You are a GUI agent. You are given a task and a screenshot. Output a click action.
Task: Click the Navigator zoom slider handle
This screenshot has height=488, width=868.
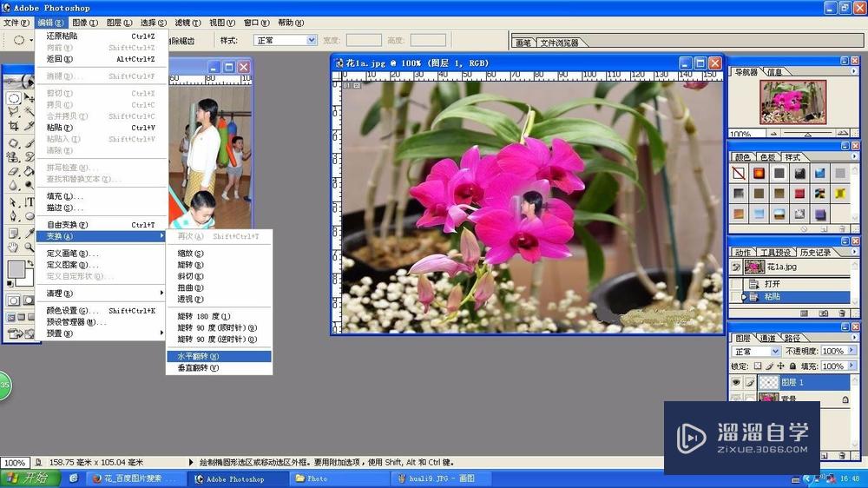[807, 134]
